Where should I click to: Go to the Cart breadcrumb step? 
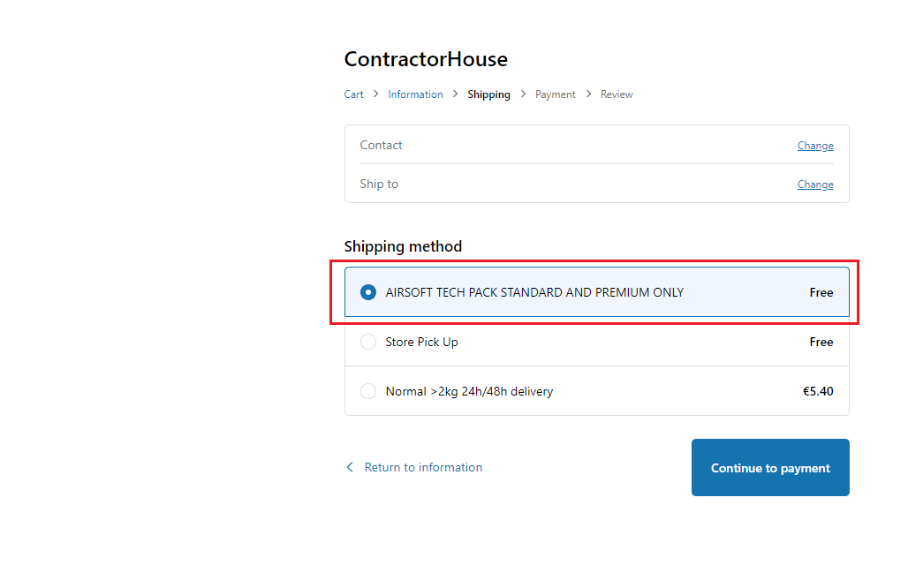[x=353, y=94]
